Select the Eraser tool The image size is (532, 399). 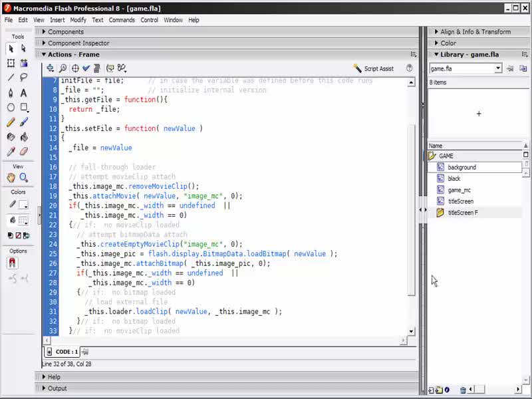(x=24, y=152)
